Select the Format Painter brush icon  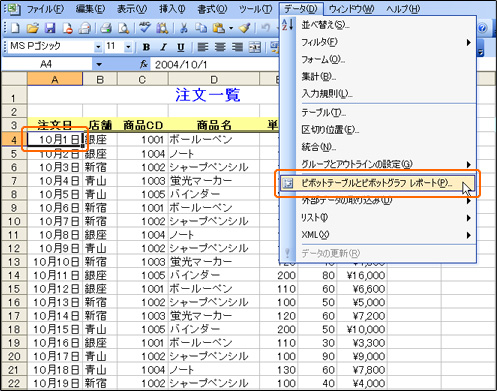click(245, 28)
